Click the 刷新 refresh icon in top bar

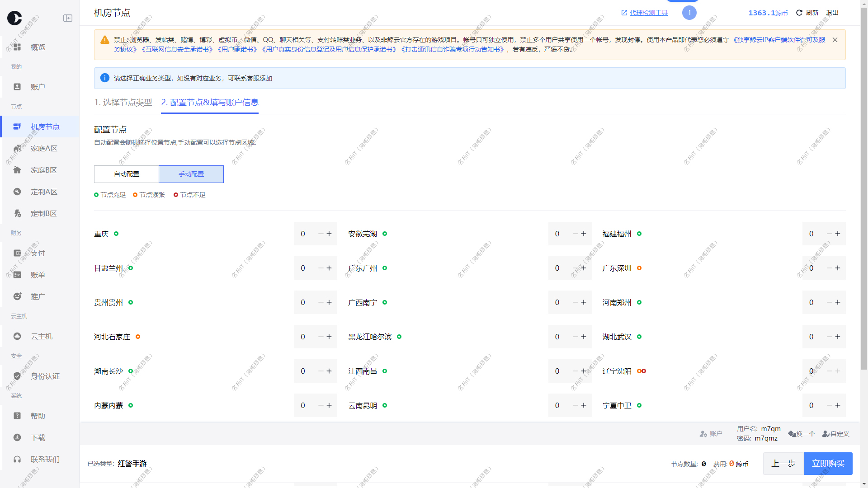coord(799,13)
